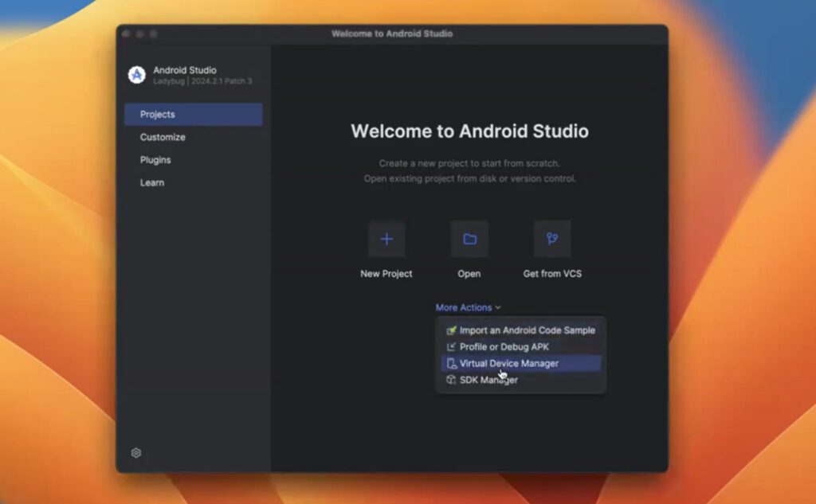Open settings via the gear icon

(x=135, y=452)
